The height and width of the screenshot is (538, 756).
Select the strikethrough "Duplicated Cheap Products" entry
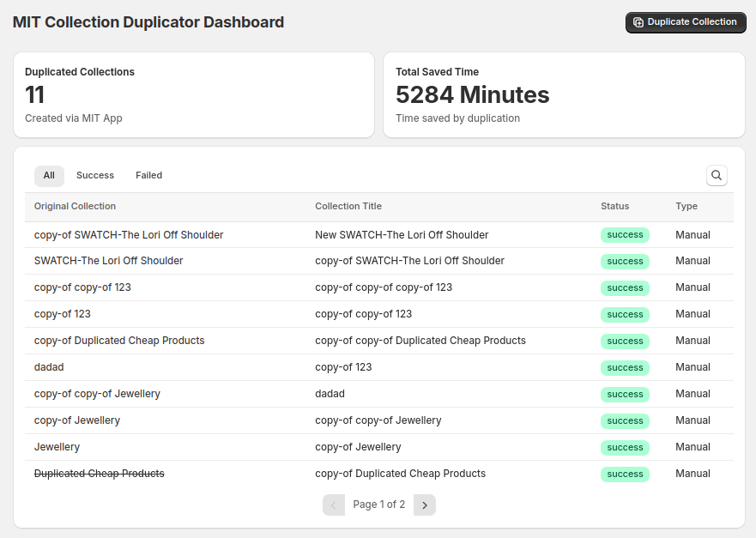click(99, 474)
